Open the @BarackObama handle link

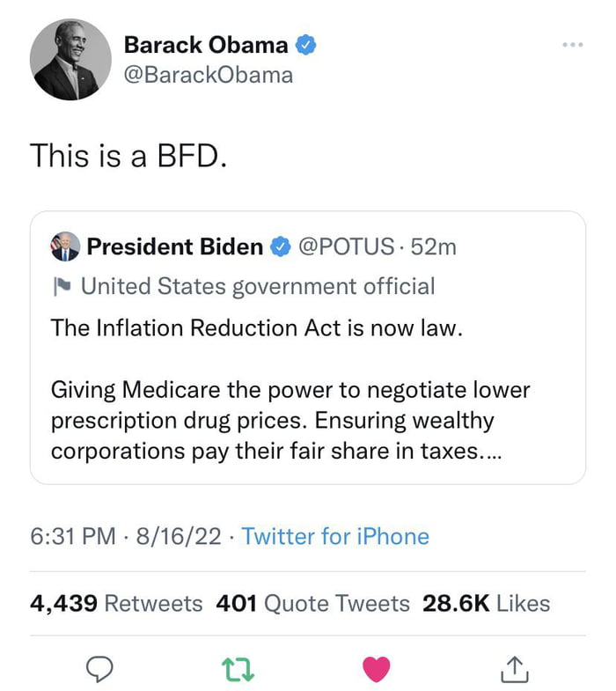(208, 75)
